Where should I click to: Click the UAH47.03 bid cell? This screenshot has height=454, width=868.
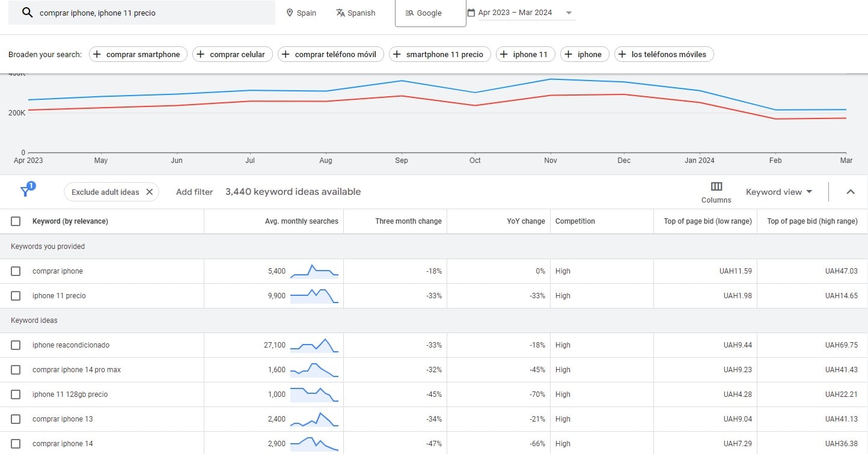842,271
